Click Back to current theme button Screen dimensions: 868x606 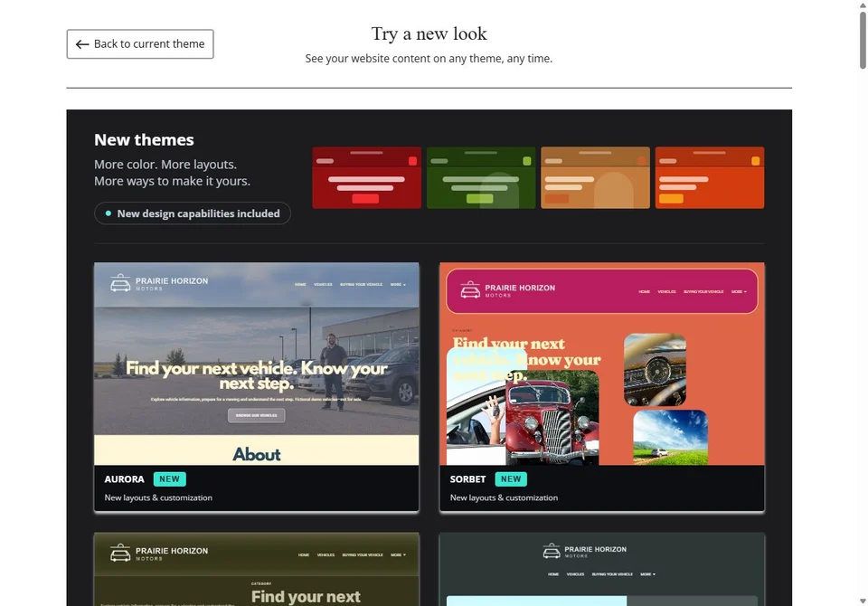[x=140, y=44]
